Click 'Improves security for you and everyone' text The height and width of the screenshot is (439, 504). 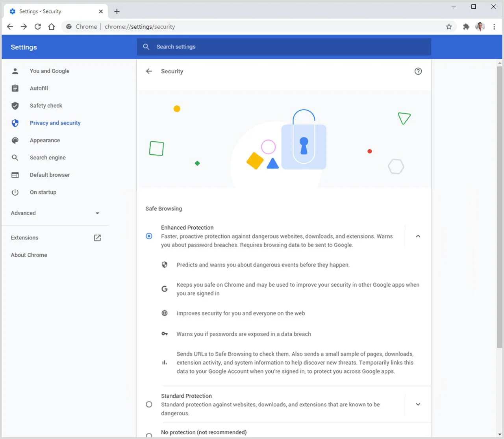click(241, 313)
